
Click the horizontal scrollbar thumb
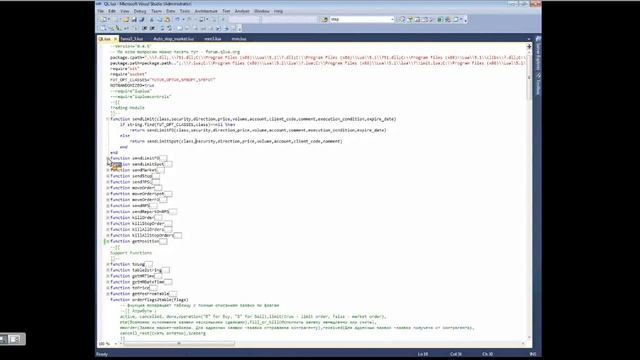tap(179, 344)
